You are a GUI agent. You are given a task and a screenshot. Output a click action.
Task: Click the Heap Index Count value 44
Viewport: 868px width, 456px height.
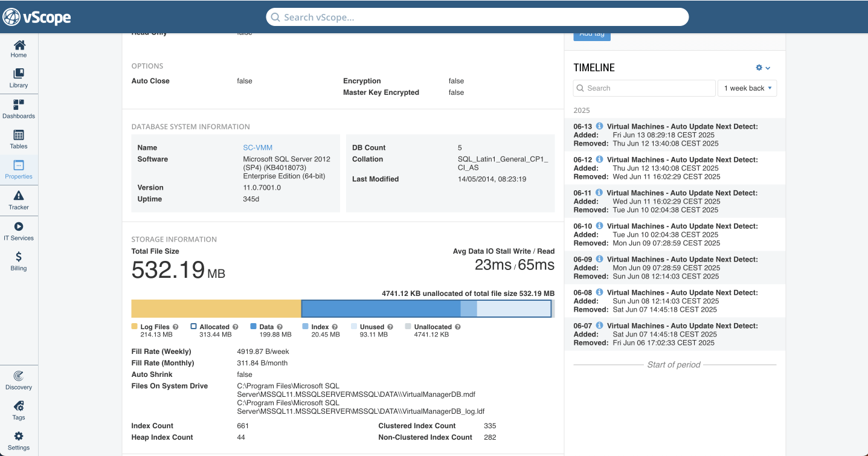pos(241,437)
